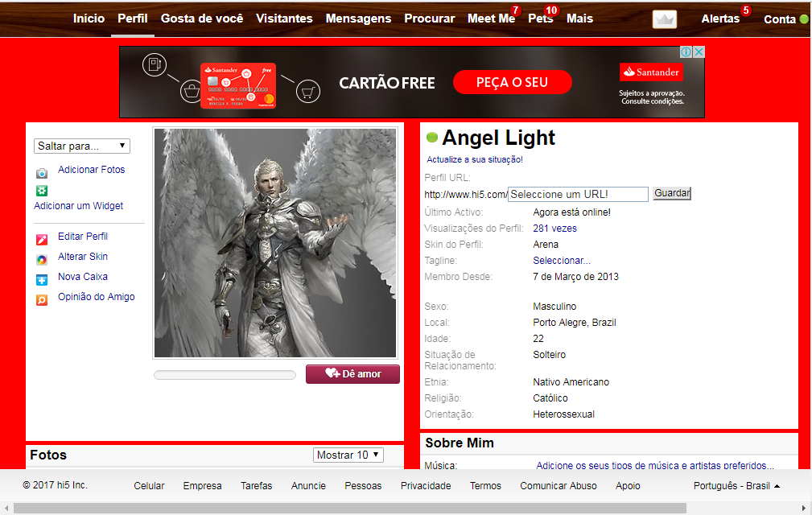
Task: Click the Santander credit card ad image
Action: click(238, 85)
